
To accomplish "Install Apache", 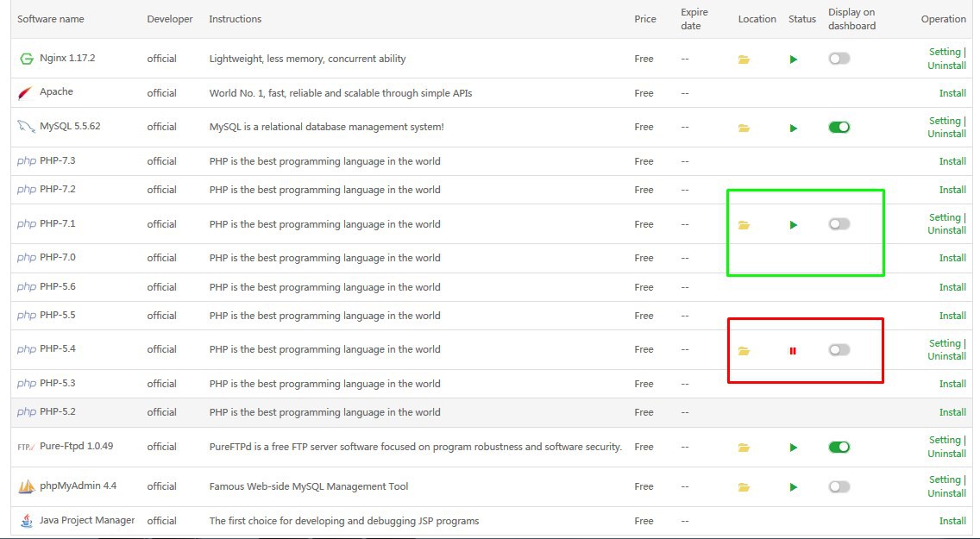I will (952, 93).
